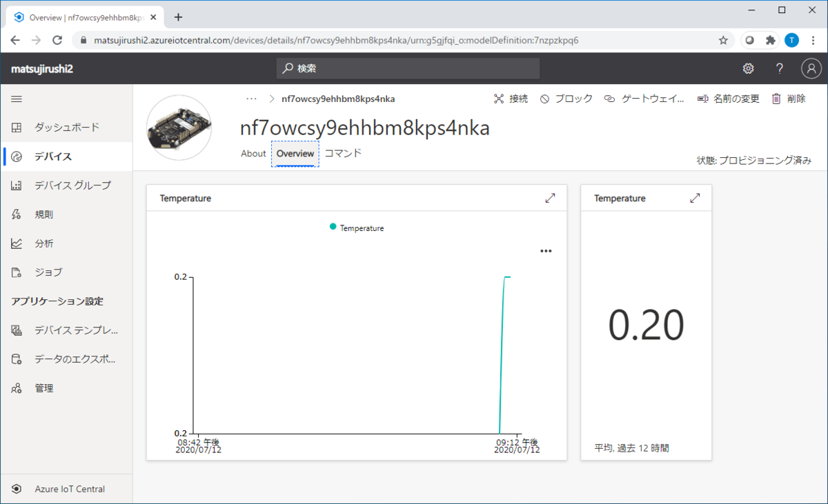Click the device name breadcrumb nf7owcsy9ehhbm8kps4nka
Viewport: 828px width, 504px height.
pos(338,99)
